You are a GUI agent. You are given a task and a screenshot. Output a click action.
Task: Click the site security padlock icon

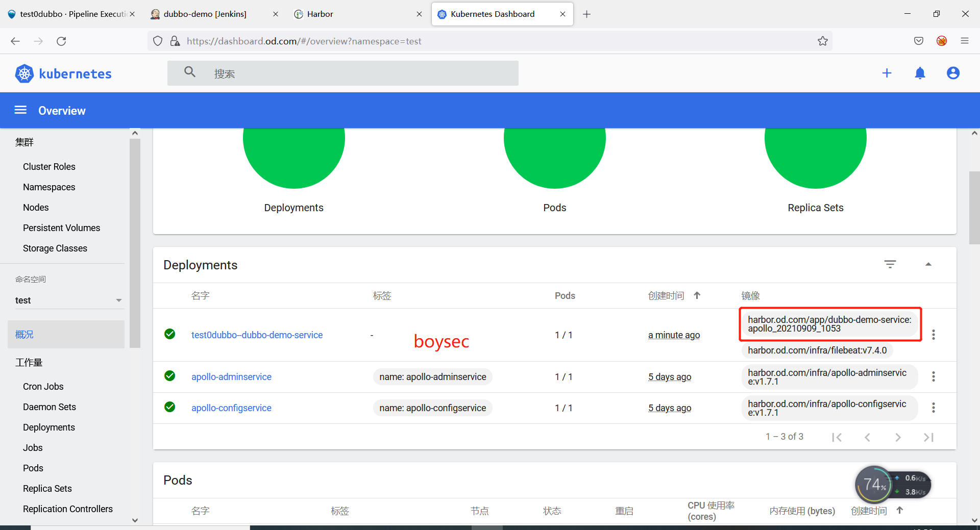point(175,41)
